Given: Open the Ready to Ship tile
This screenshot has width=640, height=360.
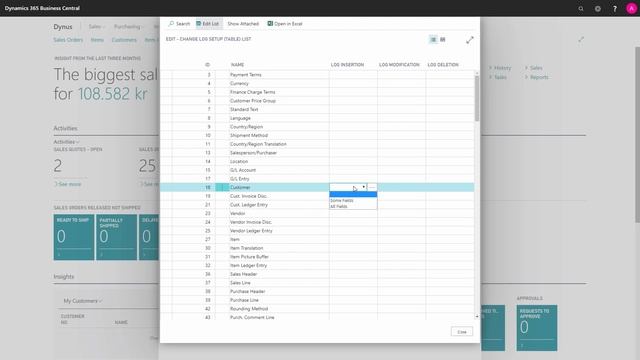Looking at the screenshot, I should coord(73,238).
